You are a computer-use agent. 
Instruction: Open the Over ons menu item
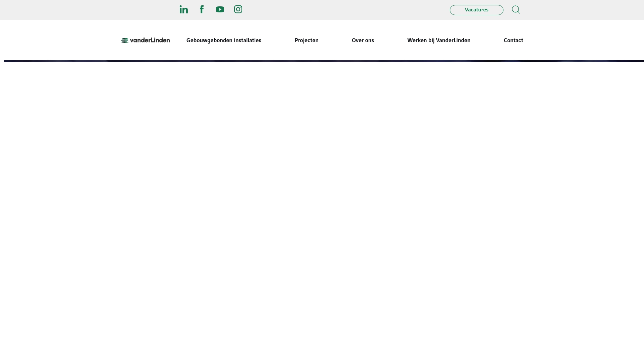click(x=363, y=41)
